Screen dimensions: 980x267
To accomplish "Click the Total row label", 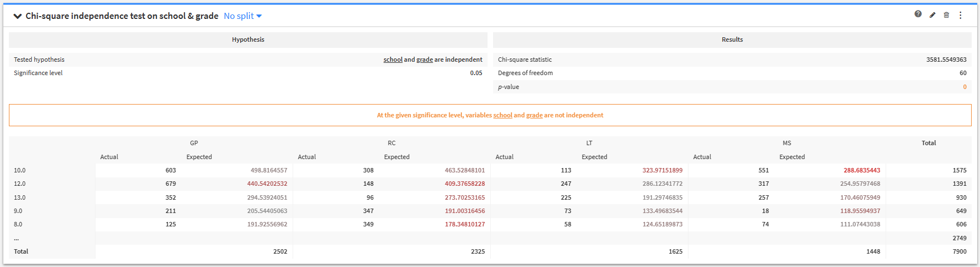I will pyautogui.click(x=21, y=251).
